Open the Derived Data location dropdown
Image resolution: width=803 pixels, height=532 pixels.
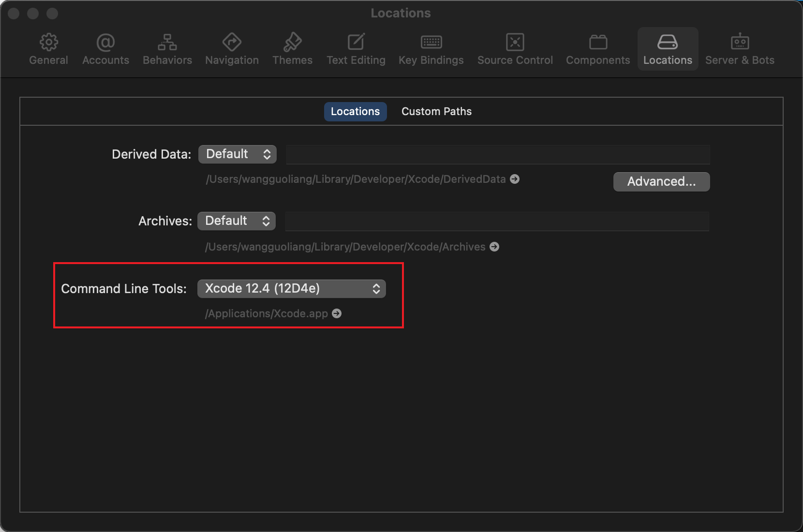(237, 154)
